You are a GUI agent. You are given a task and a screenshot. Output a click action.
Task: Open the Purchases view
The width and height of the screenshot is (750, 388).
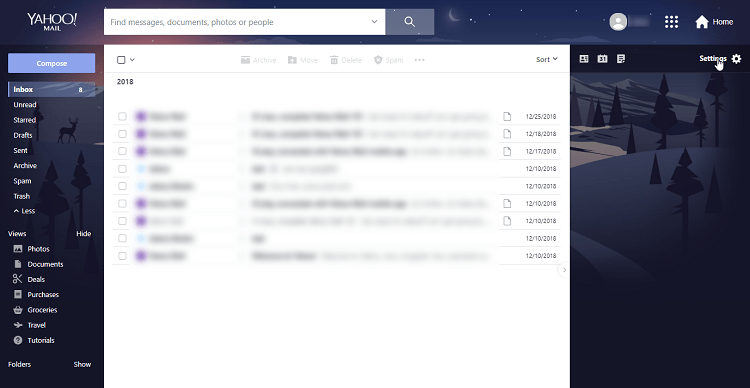click(36, 295)
